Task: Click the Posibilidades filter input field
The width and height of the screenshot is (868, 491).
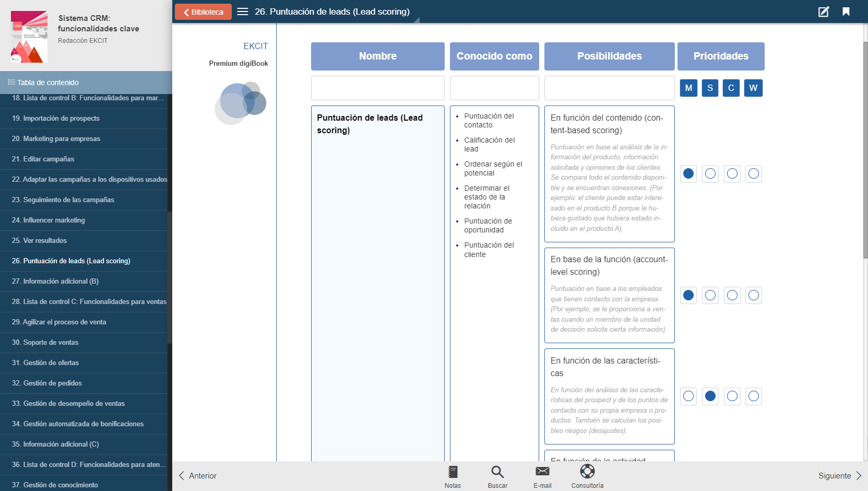Action: coord(610,88)
